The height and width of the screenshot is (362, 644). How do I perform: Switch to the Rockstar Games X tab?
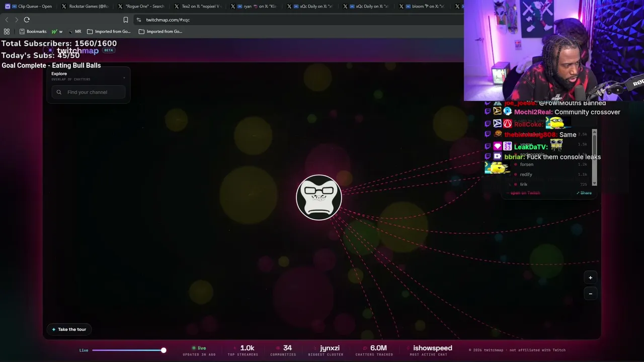click(86, 7)
